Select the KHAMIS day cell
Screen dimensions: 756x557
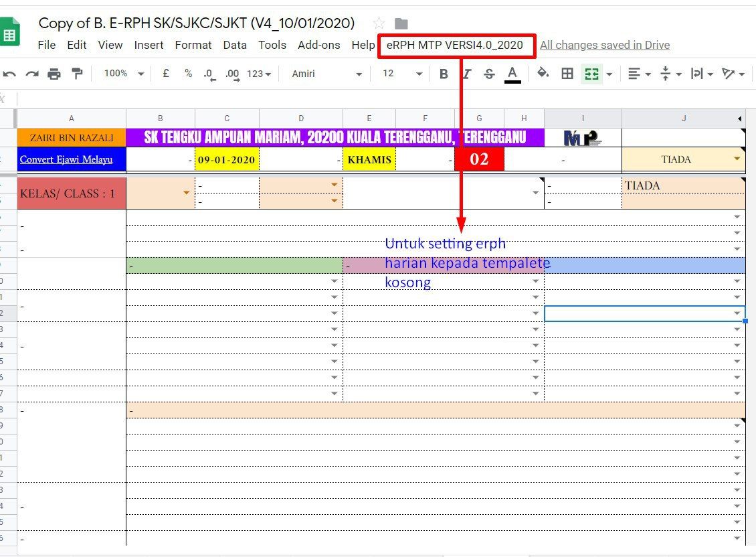[x=369, y=159]
